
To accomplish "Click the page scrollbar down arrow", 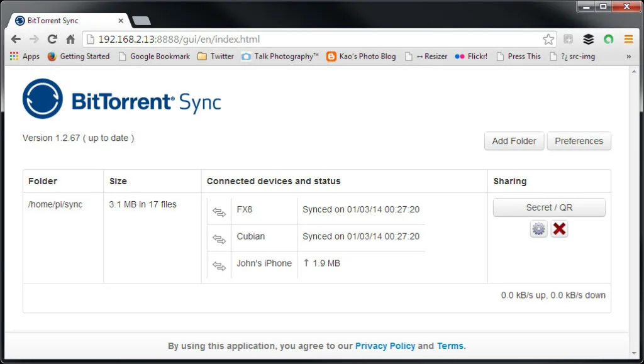I will pyautogui.click(x=634, y=354).
